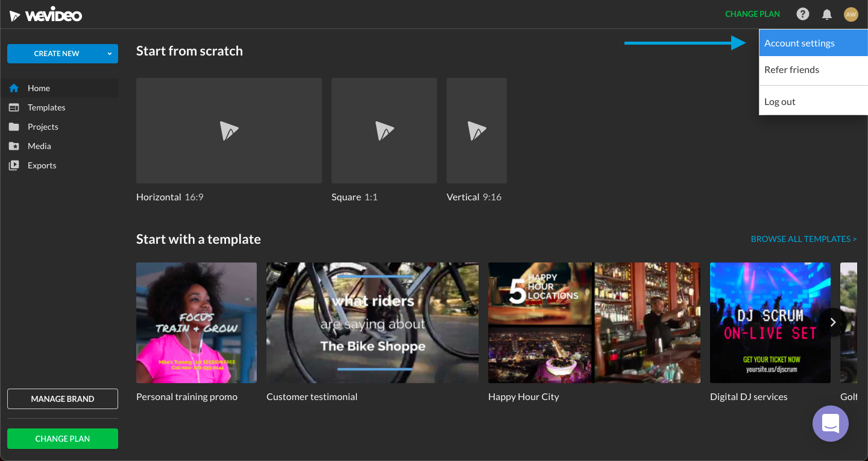Click the Projects folder icon
Viewport: 868px width, 461px height.
point(14,127)
